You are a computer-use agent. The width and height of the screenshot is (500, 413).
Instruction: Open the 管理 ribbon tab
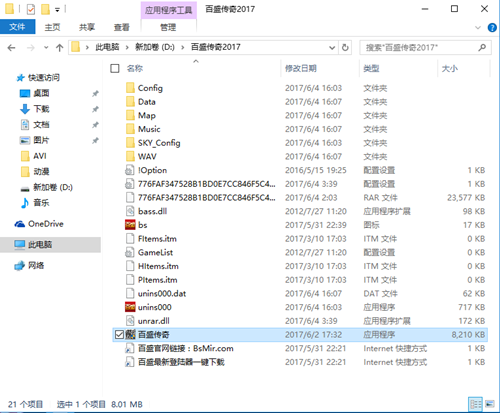tap(168, 27)
